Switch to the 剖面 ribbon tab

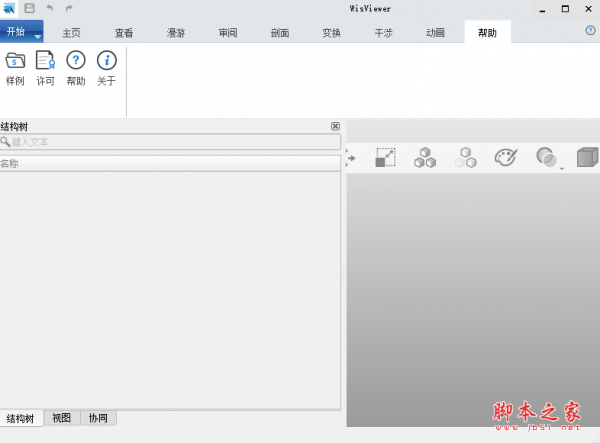click(280, 33)
